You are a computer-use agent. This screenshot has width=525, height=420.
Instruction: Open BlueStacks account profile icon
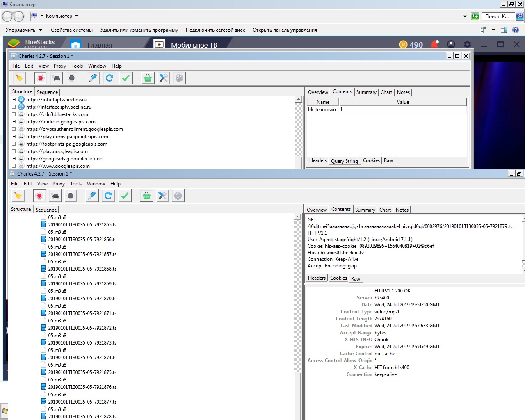451,44
